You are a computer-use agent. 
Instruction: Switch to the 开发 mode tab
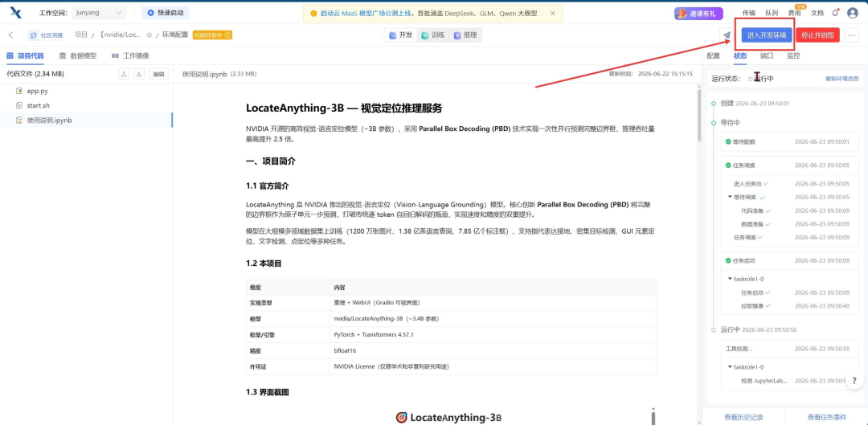(x=401, y=35)
